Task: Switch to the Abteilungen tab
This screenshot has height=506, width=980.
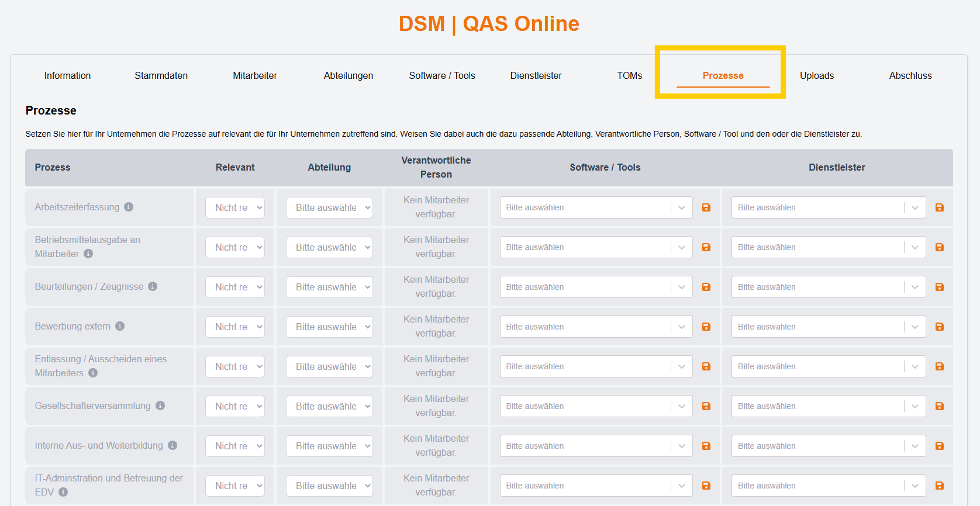Action: (x=348, y=75)
